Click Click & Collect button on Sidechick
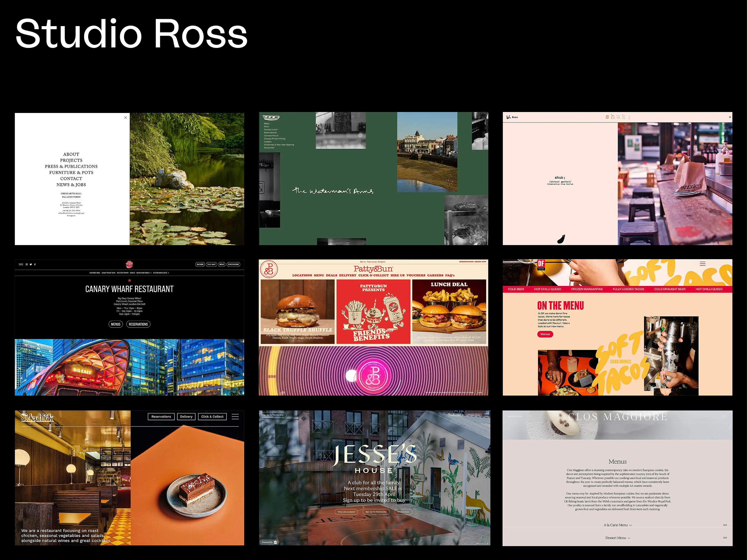The height and width of the screenshot is (560, 747). [212, 417]
